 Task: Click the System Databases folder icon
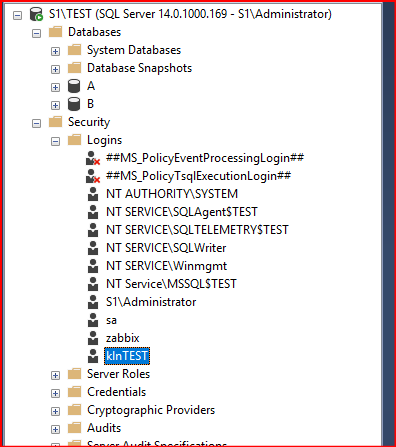[x=74, y=50]
